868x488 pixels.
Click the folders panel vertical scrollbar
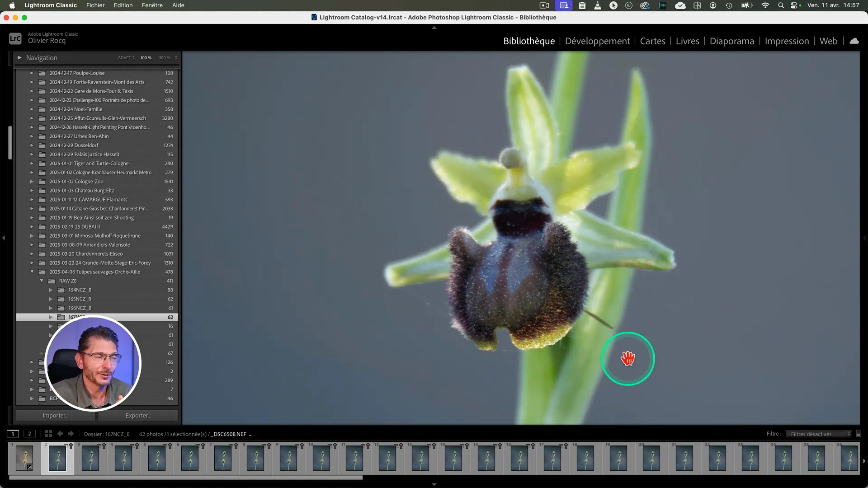[10, 142]
